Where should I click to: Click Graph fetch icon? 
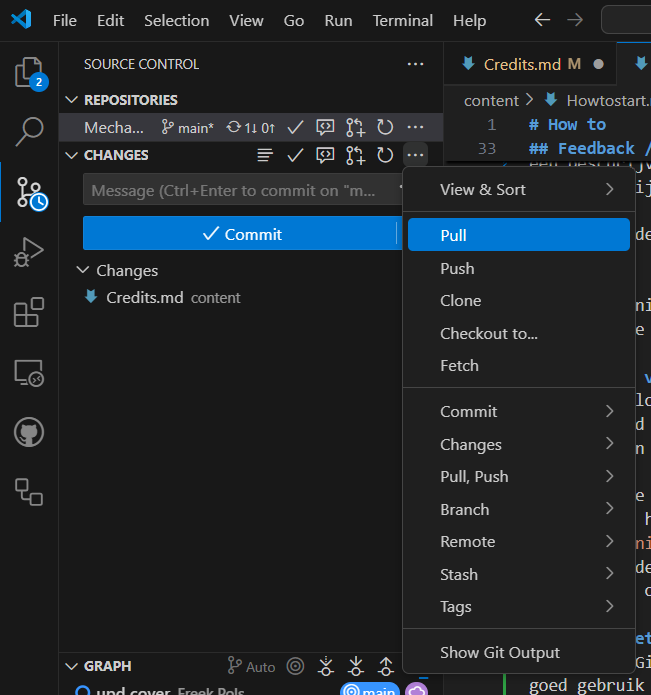coord(326,666)
